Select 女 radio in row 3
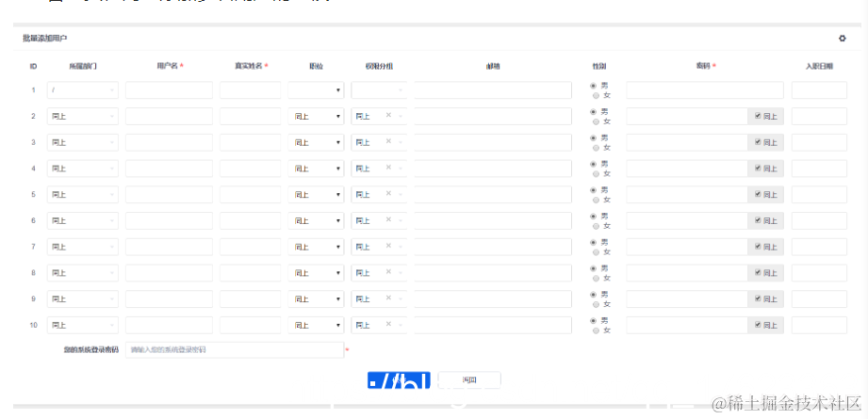 click(x=596, y=148)
